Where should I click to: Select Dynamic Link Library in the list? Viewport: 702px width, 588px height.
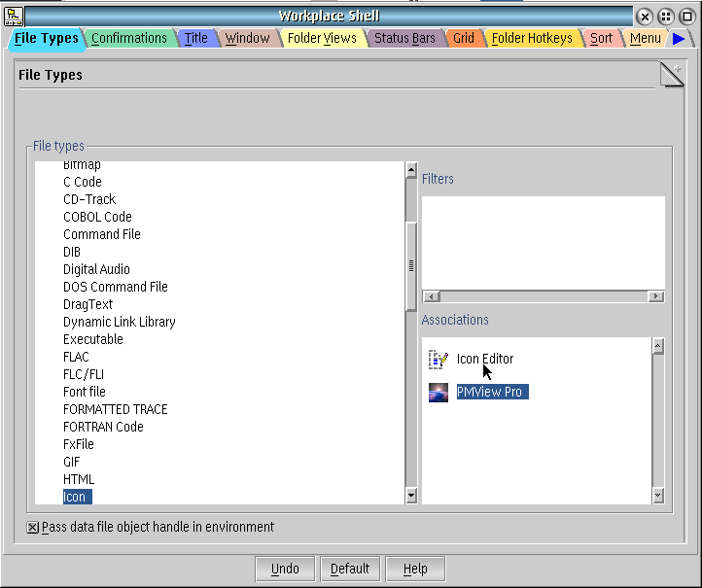point(119,322)
